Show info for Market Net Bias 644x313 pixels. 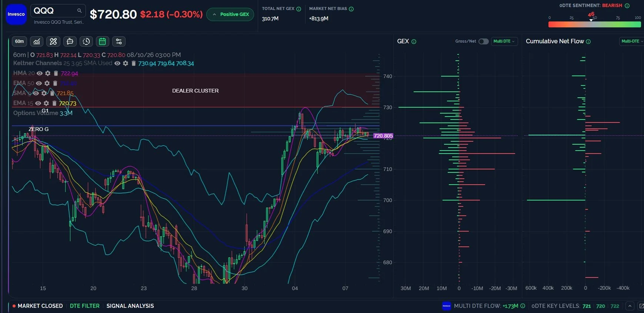[x=351, y=9]
